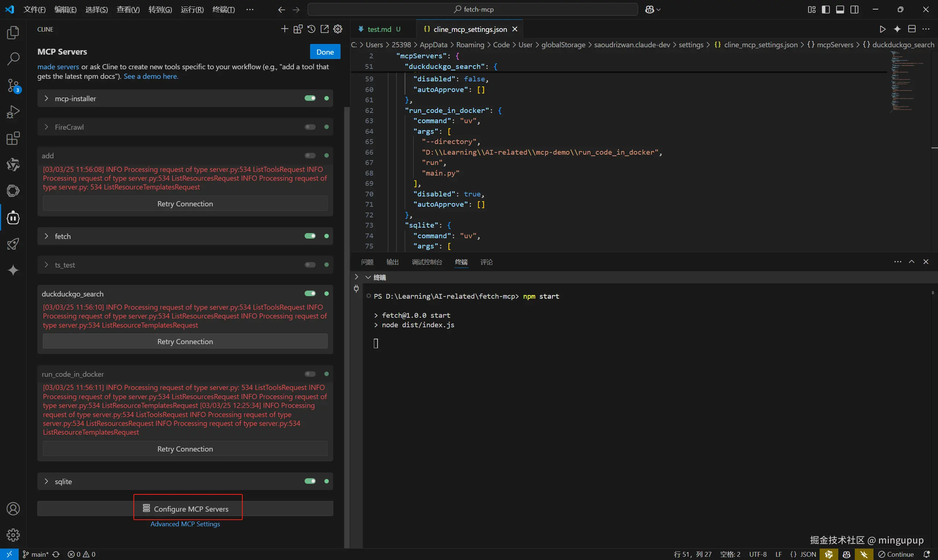Viewport: 938px width, 560px height.
Task: Open the Advanced MCP Settings link
Action: 185,524
